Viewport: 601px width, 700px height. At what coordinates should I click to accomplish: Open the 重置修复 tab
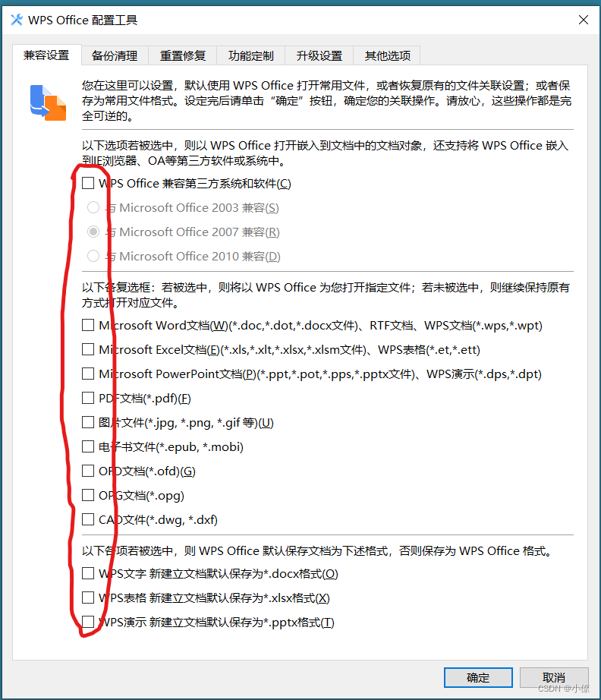[183, 55]
